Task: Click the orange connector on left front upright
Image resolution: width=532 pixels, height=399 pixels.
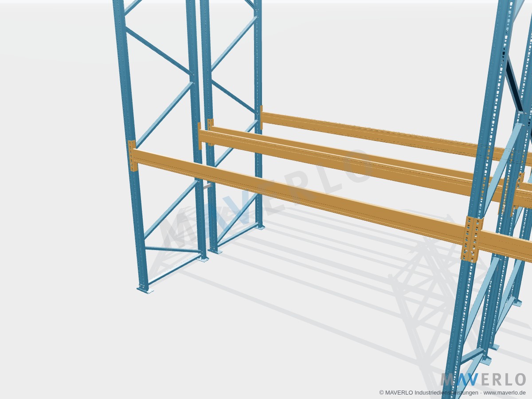Action: [x=132, y=155]
